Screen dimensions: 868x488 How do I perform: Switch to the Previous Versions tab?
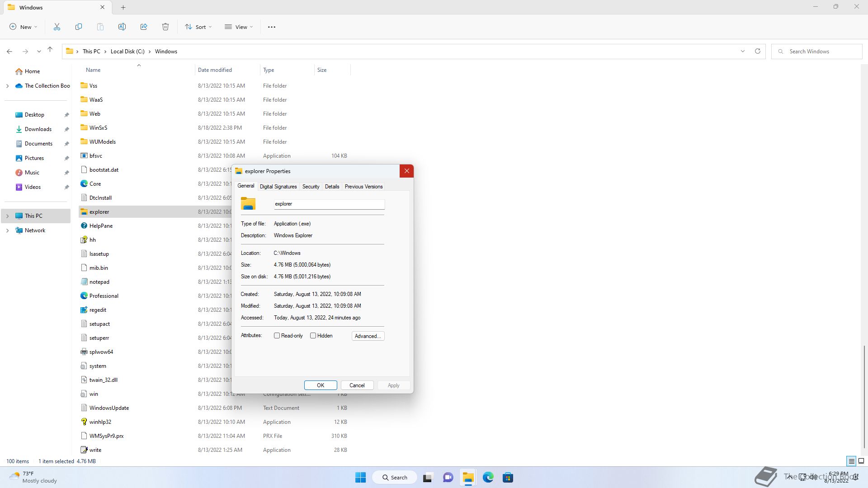coord(363,187)
